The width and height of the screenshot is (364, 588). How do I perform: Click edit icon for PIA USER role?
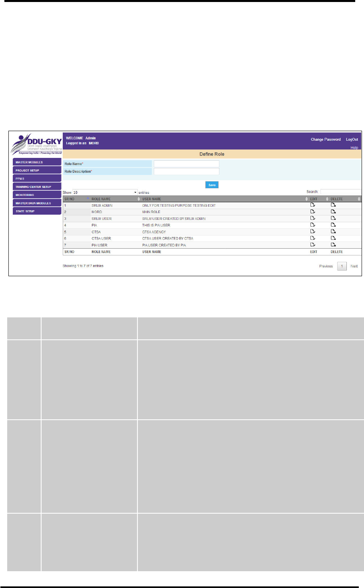pos(313,245)
